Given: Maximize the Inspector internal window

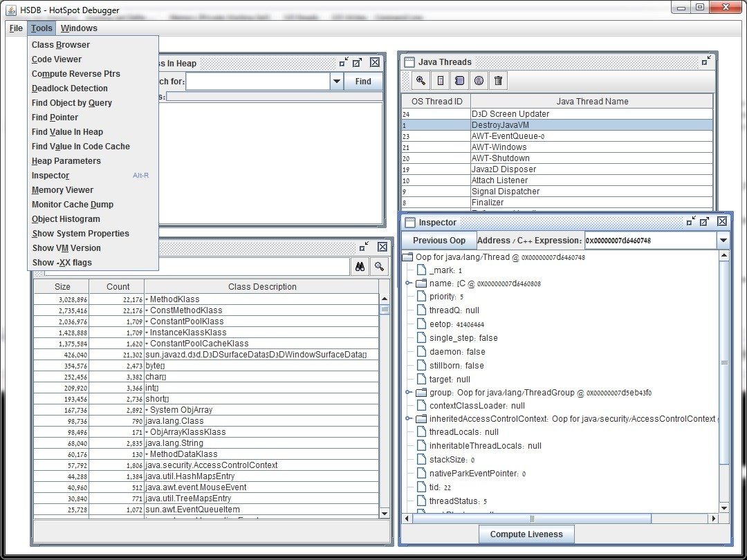Looking at the screenshot, I should point(705,221).
